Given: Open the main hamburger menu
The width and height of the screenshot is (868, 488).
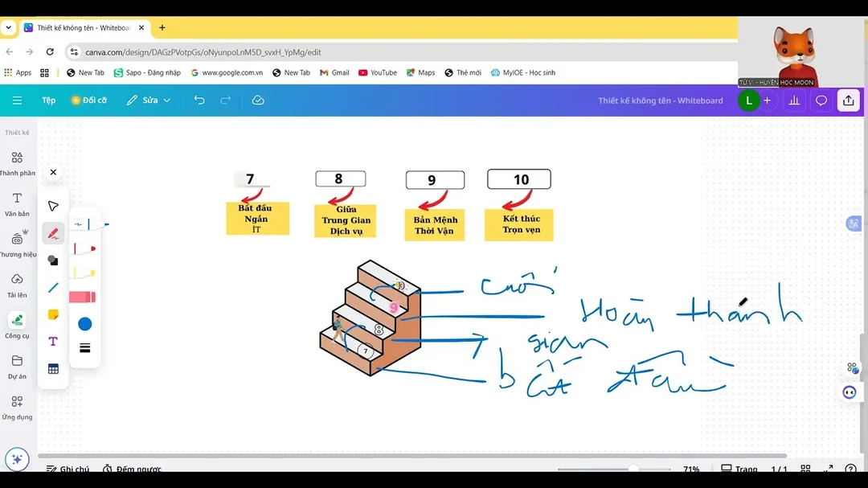Looking at the screenshot, I should [17, 100].
